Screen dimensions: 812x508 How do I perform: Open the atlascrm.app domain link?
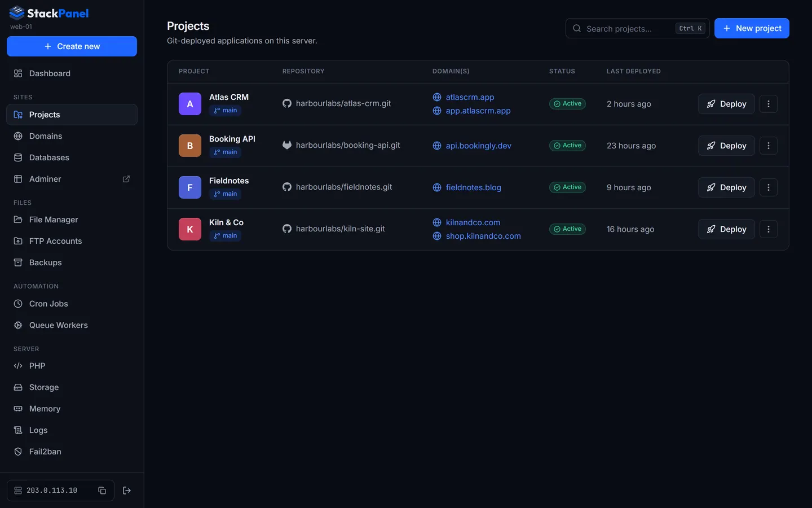pyautogui.click(x=470, y=97)
